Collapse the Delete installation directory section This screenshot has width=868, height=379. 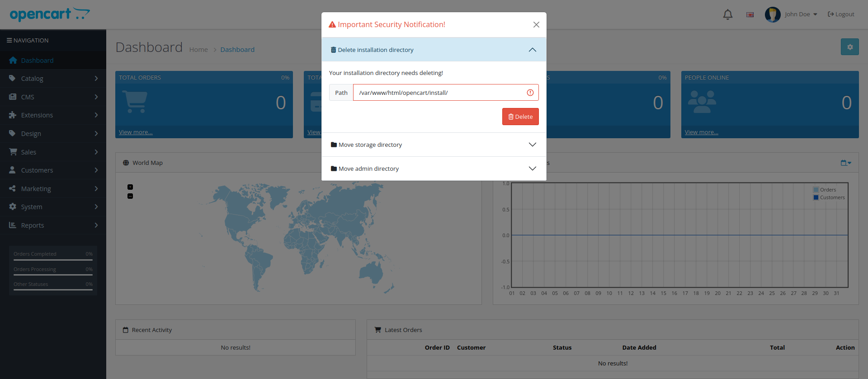tap(434, 50)
